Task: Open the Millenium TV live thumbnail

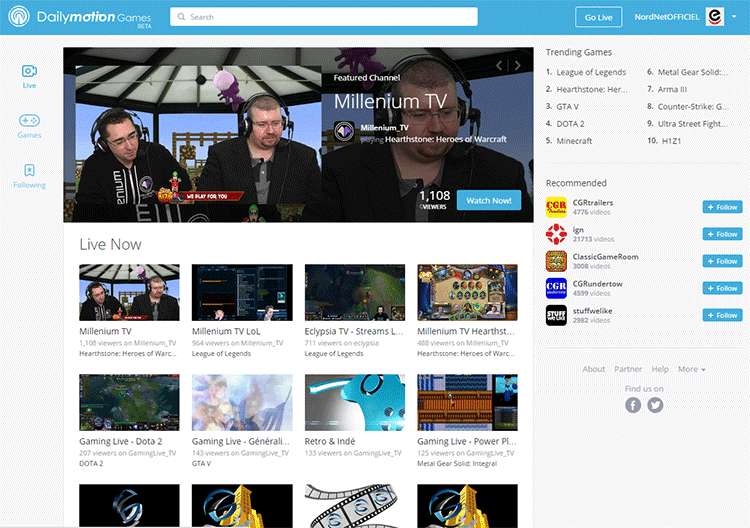Action: click(129, 292)
